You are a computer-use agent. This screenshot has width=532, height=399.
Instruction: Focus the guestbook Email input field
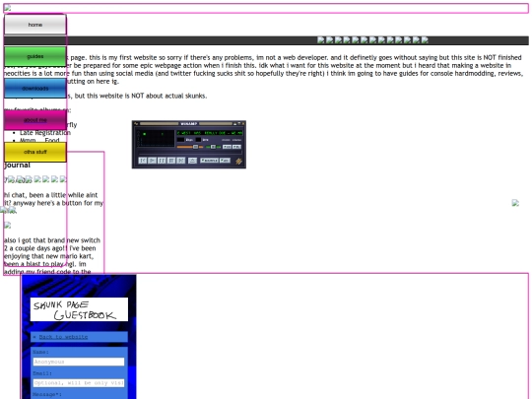pyautogui.click(x=79, y=383)
